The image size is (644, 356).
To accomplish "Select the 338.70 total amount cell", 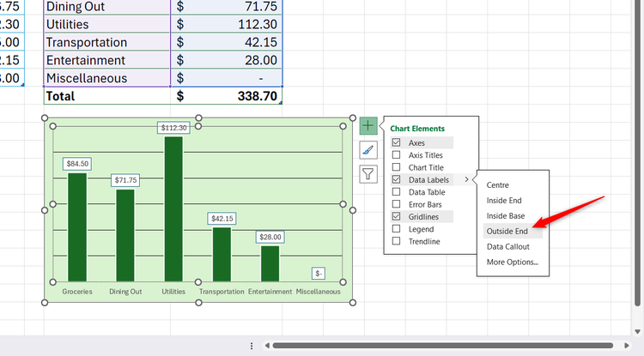I will [x=227, y=96].
